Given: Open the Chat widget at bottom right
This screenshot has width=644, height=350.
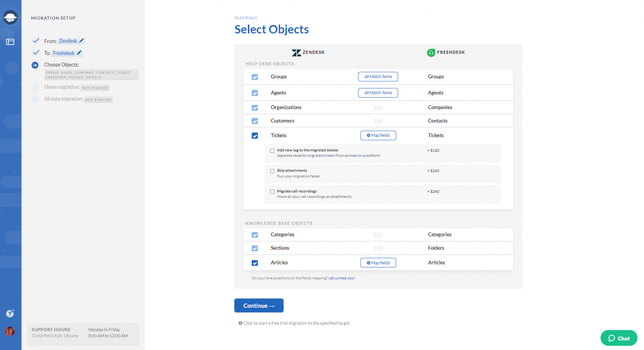Looking at the screenshot, I should pyautogui.click(x=618, y=338).
